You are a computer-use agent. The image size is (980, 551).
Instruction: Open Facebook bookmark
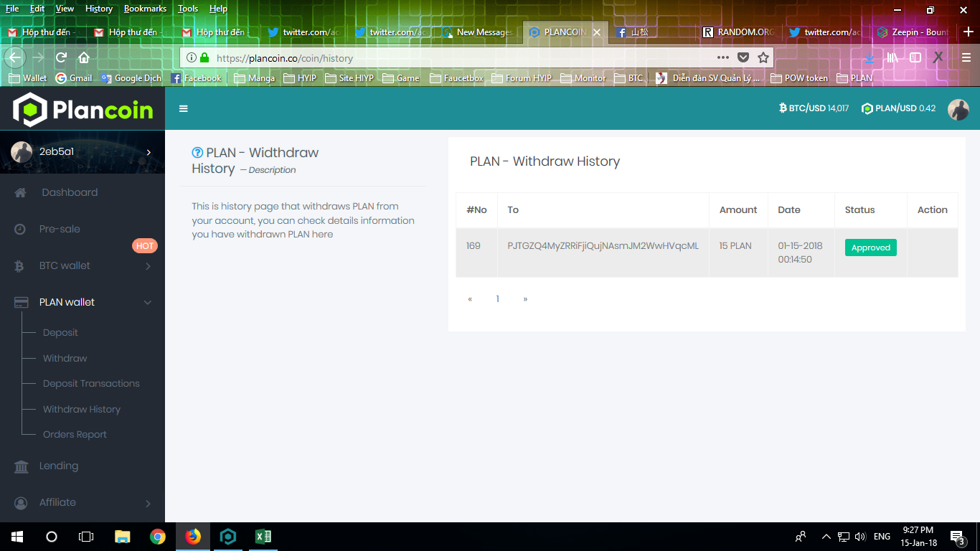pos(196,78)
